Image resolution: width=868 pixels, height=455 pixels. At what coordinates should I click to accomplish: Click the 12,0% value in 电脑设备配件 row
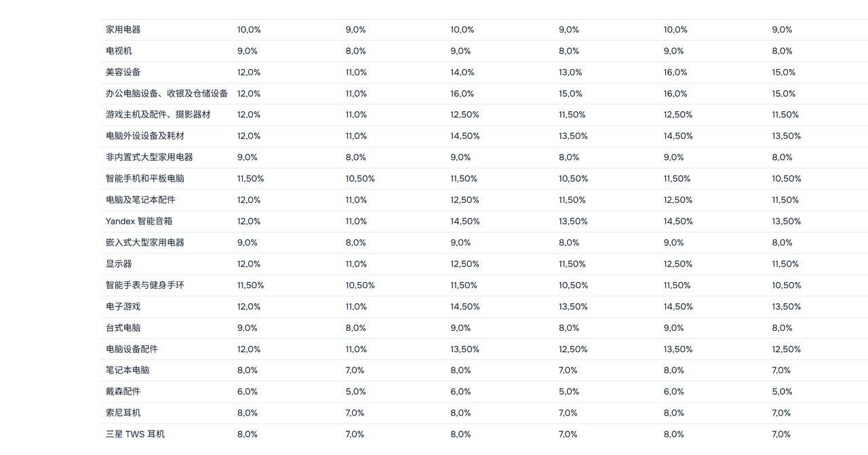tap(249, 349)
